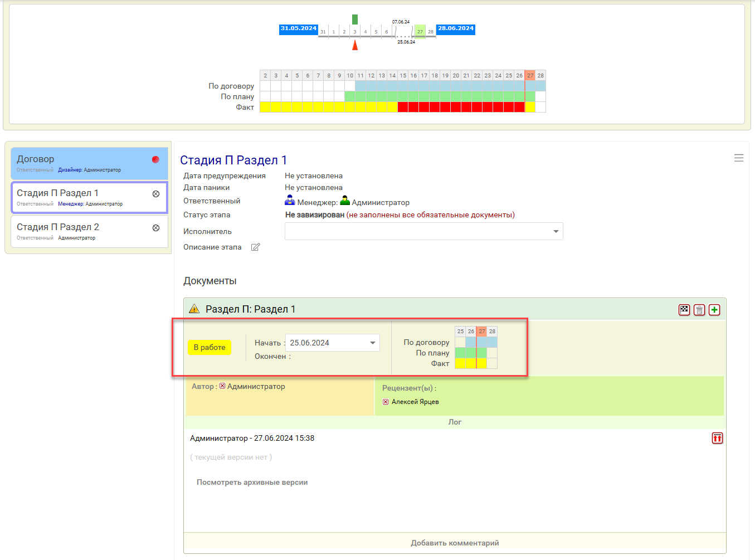This screenshot has height=560, width=755.
Task: Click the checkered finish flag icon
Action: 684,310
